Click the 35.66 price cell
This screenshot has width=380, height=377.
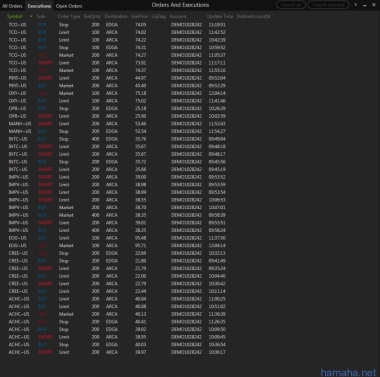(x=140, y=169)
